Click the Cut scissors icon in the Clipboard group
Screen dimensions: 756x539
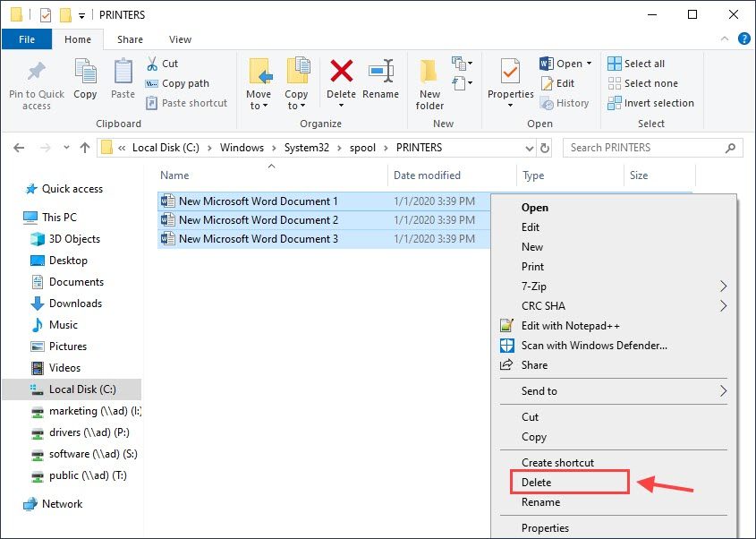pos(153,64)
